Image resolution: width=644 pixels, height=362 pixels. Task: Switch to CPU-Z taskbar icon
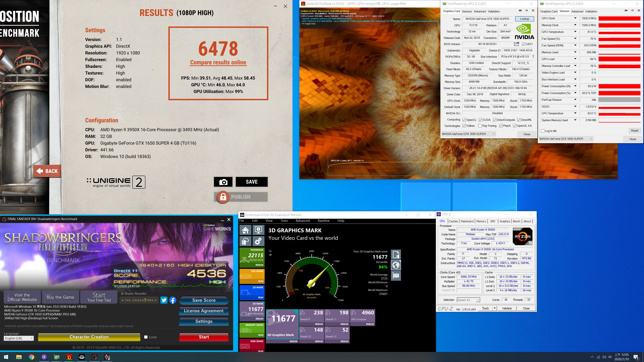[44, 357]
